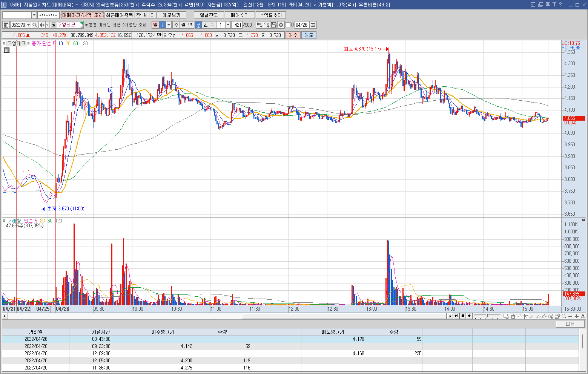Click the 매매수익 button
The height and width of the screenshot is (374, 588).
coord(240,15)
